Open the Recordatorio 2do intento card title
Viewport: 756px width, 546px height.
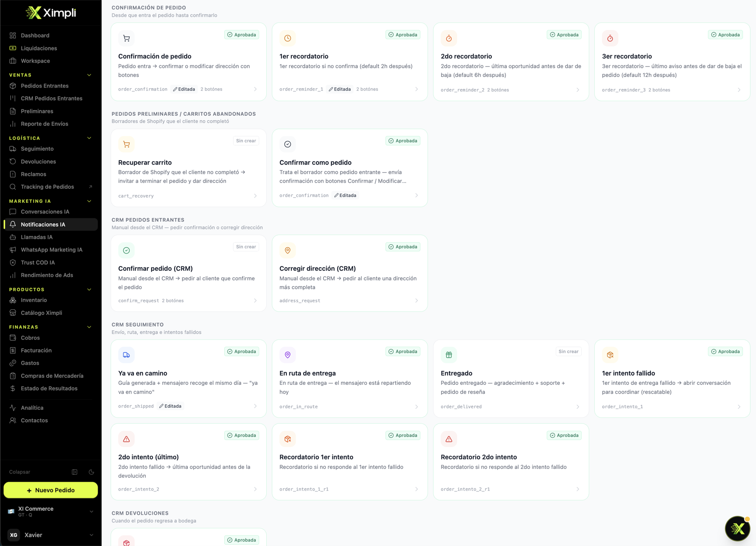click(x=478, y=457)
